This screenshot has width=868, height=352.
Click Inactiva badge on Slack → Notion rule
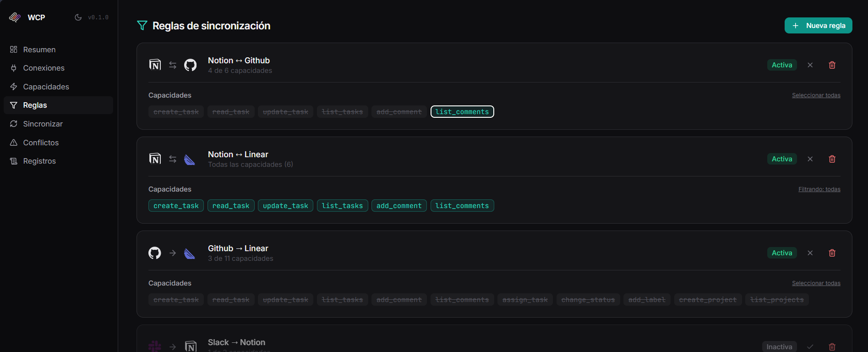(x=779, y=346)
